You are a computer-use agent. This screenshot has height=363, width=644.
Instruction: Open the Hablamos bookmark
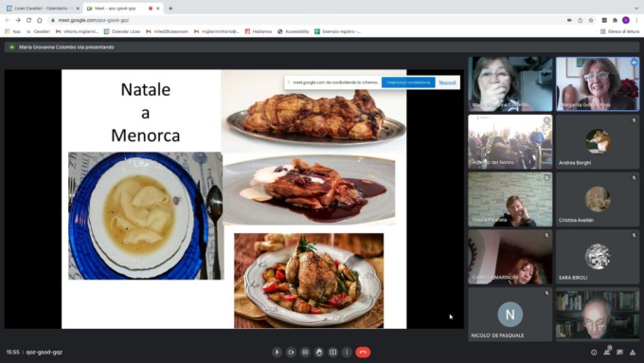[259, 31]
